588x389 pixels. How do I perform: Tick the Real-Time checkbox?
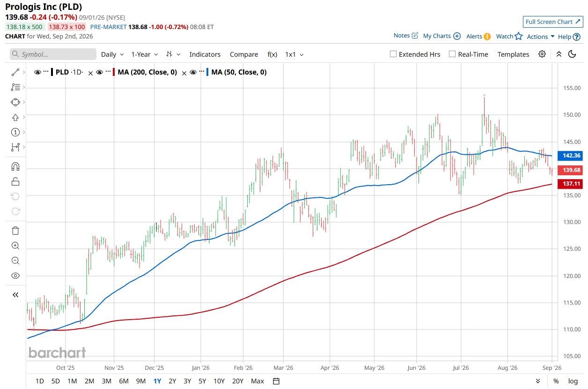452,54
